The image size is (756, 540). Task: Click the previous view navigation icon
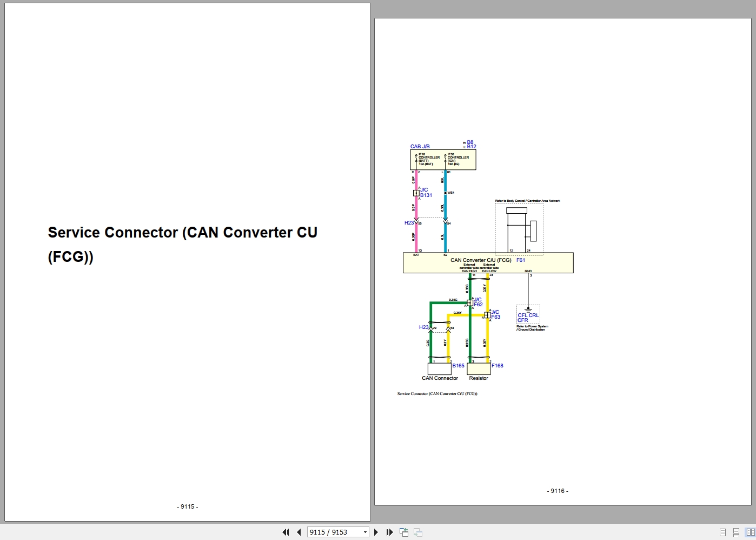click(x=404, y=532)
